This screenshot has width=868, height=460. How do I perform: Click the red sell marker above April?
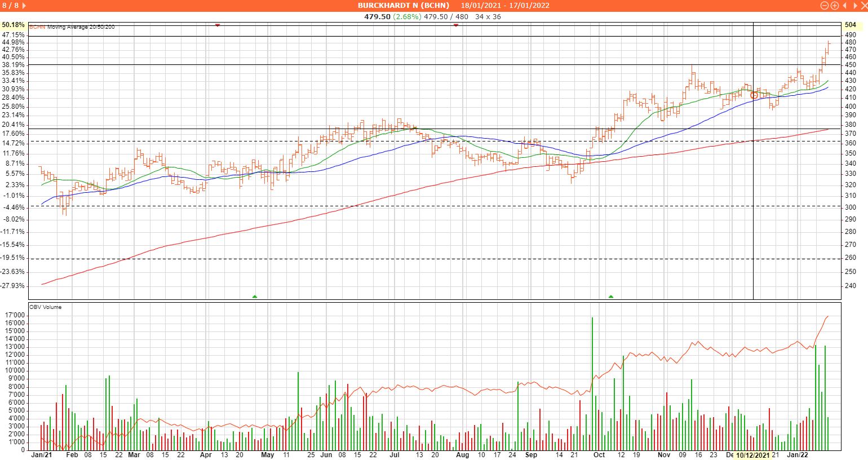tap(218, 25)
